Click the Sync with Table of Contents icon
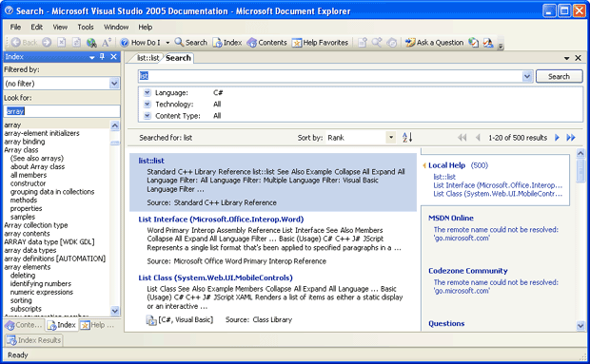This screenshot has width=590, height=364. [392, 43]
